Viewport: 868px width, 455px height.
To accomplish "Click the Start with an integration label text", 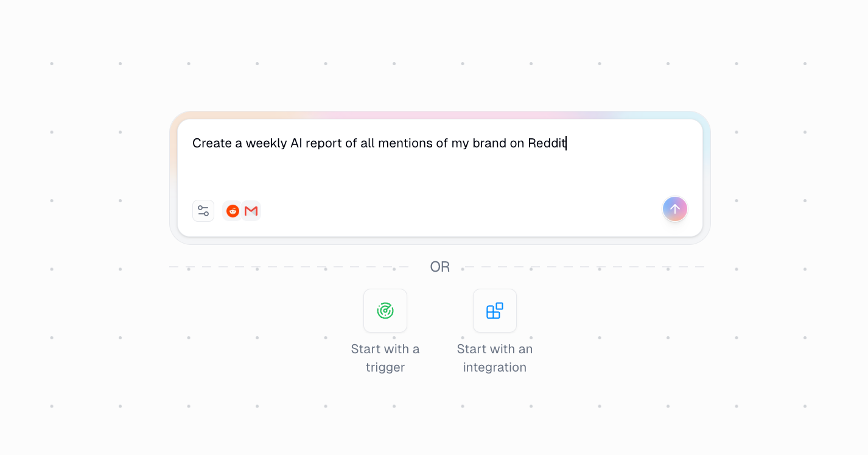I will pos(495,358).
